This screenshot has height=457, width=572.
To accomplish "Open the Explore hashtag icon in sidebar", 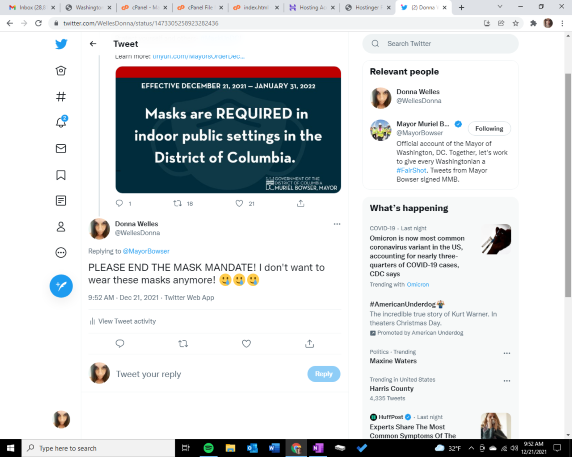I will pyautogui.click(x=61, y=97).
